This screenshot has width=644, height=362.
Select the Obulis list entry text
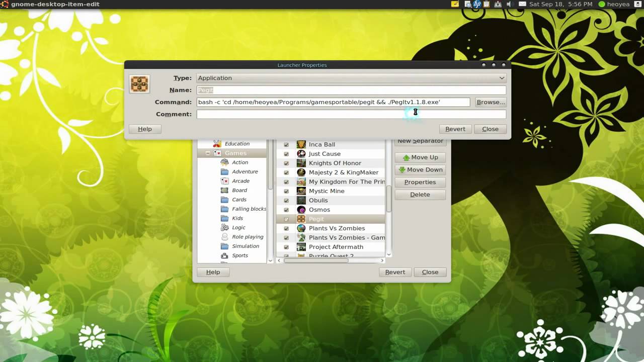(318, 201)
